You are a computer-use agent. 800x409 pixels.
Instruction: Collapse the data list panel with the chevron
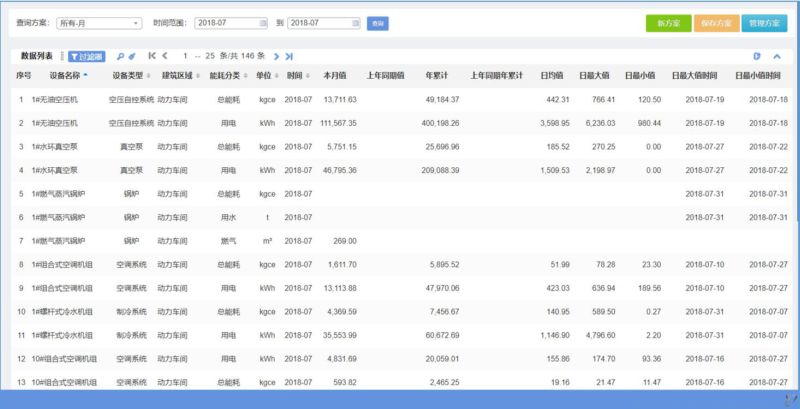coord(777,56)
